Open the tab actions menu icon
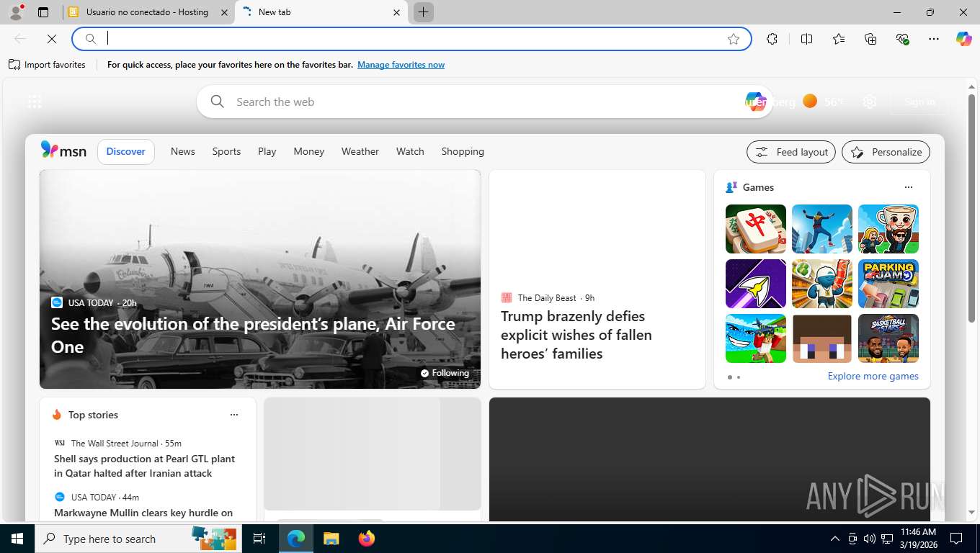Image resolution: width=980 pixels, height=553 pixels. click(43, 12)
